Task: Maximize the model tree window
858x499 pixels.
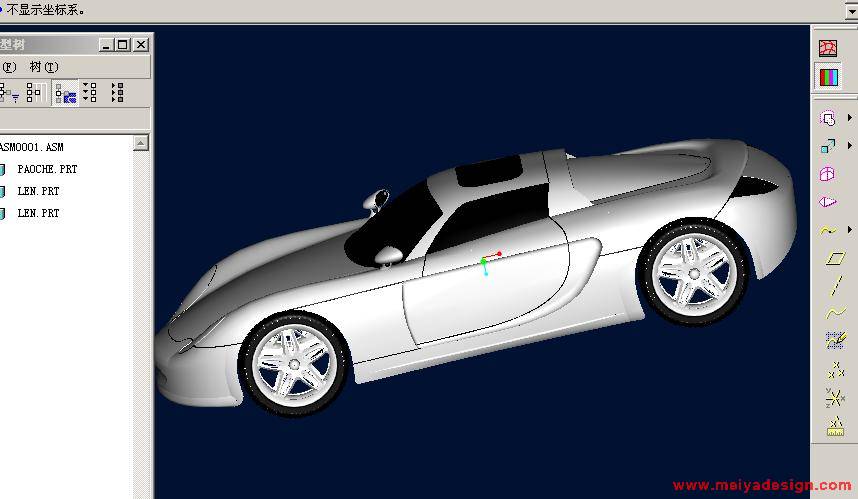Action: click(123, 44)
